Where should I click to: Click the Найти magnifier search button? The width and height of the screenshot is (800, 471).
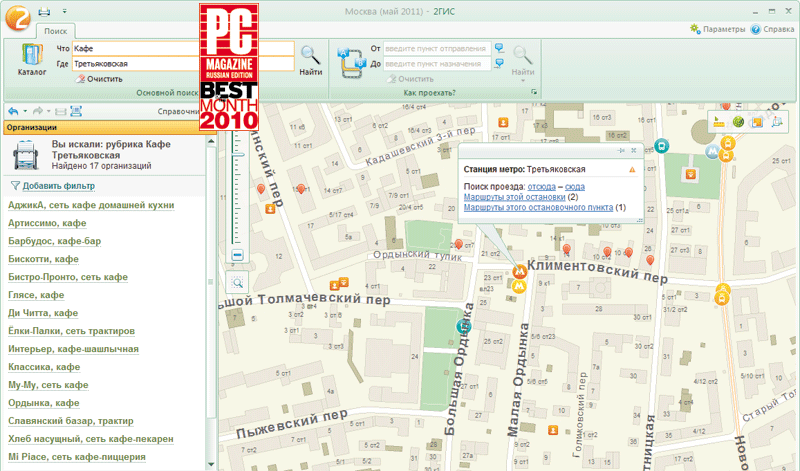[310, 59]
